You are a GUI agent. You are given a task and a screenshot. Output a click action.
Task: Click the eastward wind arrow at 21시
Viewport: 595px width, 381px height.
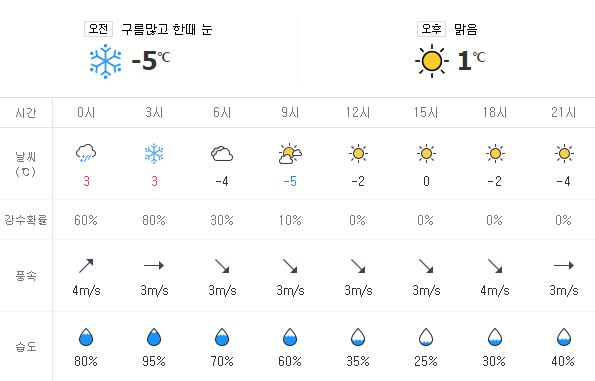pyautogui.click(x=564, y=265)
